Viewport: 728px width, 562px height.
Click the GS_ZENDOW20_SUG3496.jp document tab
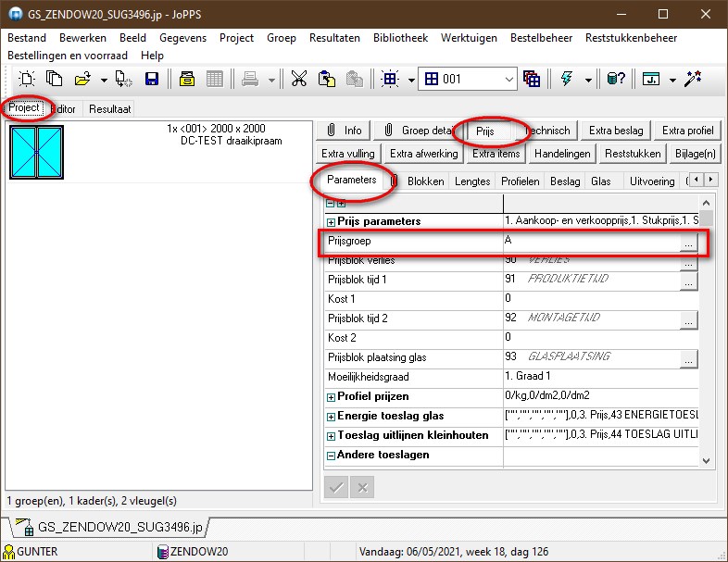click(110, 527)
